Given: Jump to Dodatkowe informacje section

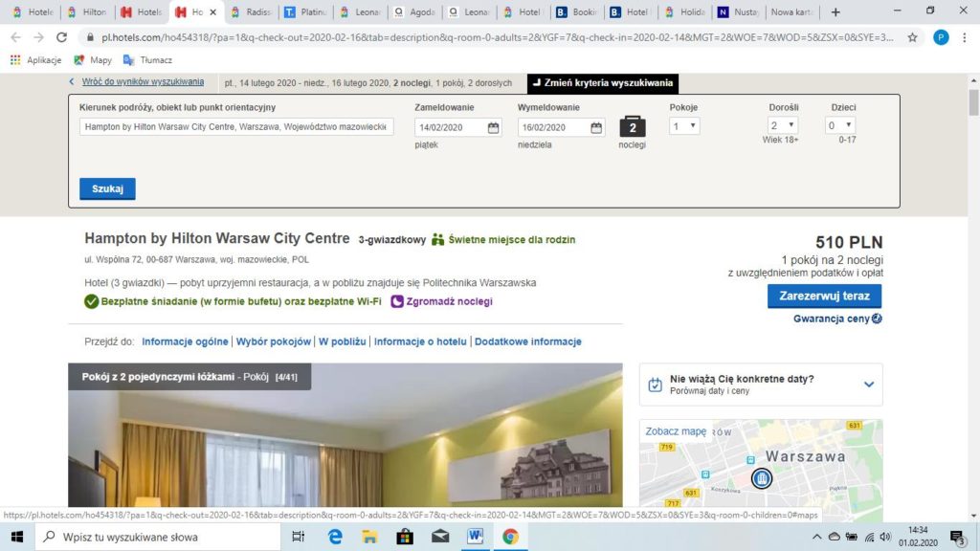Looking at the screenshot, I should [x=528, y=342].
